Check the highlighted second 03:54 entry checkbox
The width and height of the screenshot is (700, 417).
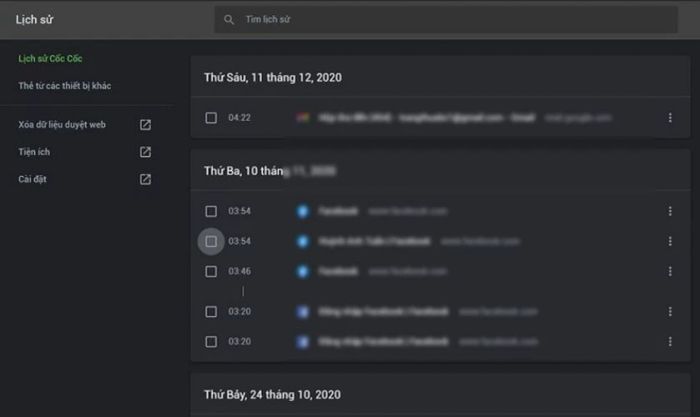click(211, 241)
